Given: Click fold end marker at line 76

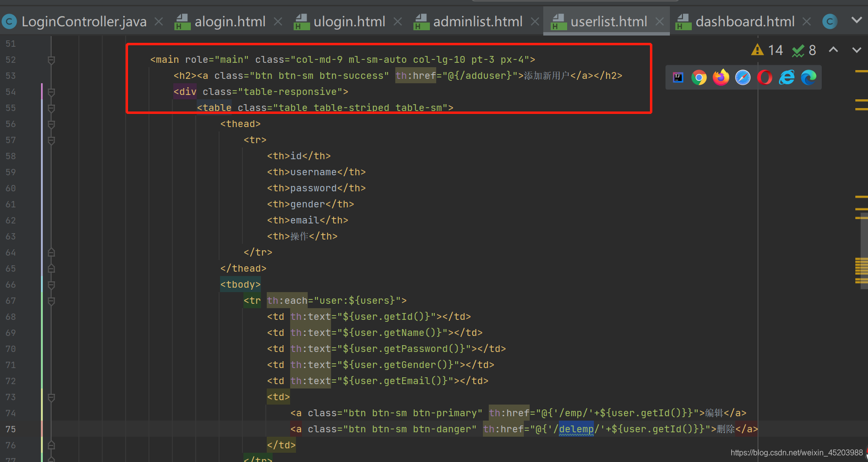Looking at the screenshot, I should (51, 445).
